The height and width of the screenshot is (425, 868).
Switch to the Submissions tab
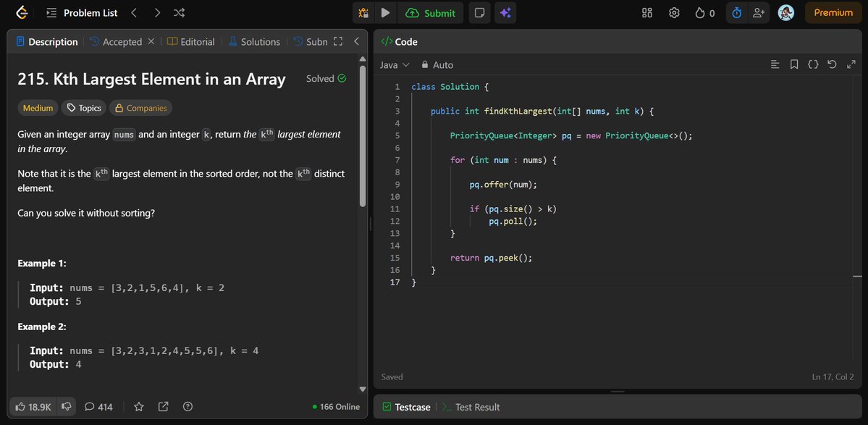click(x=311, y=41)
